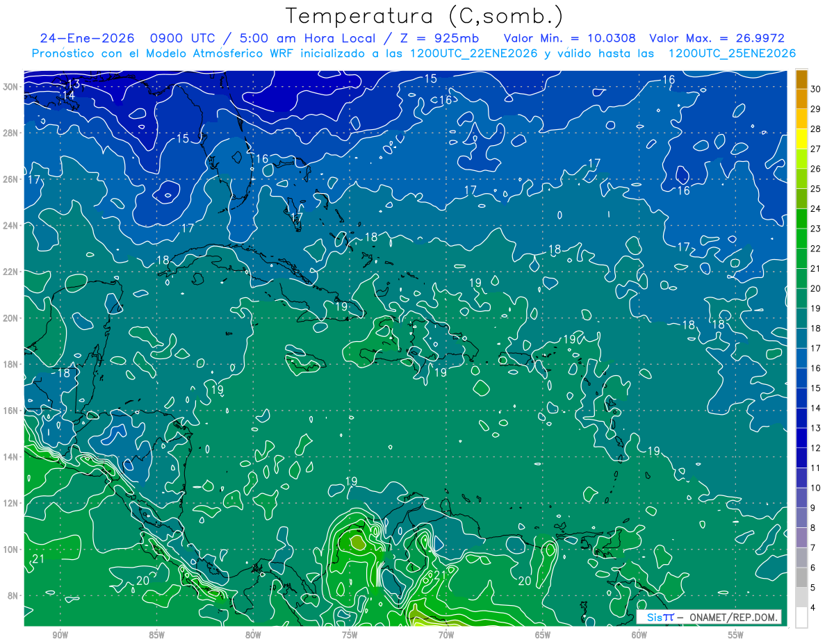The width and height of the screenshot is (834, 644).
Task: Click the color scale label "22"
Action: pyautogui.click(x=816, y=249)
